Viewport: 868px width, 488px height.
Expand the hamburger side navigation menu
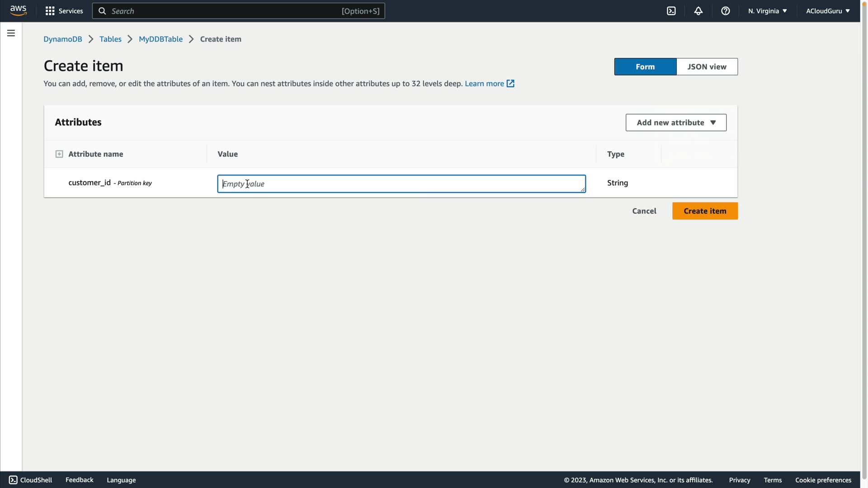11,33
